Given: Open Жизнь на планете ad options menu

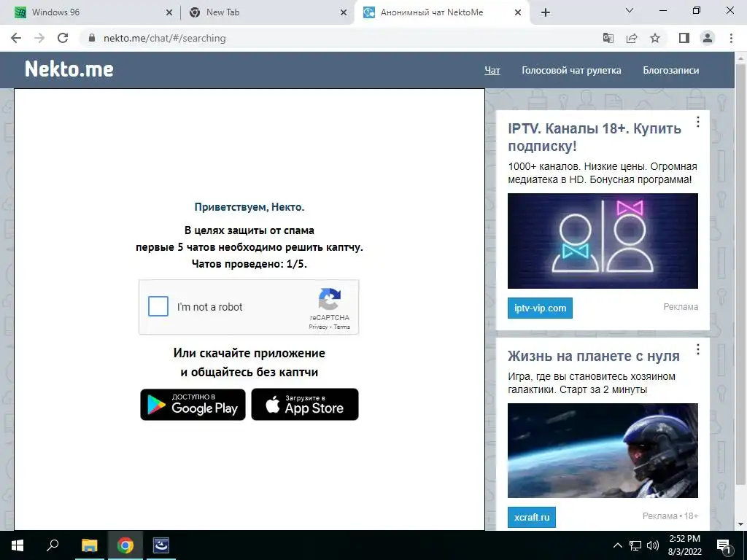Looking at the screenshot, I should coord(698,349).
